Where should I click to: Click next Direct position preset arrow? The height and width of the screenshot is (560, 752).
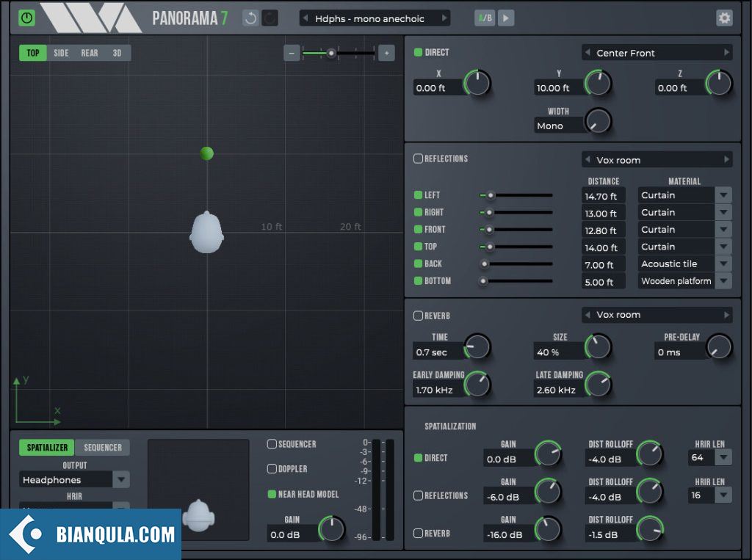point(726,52)
